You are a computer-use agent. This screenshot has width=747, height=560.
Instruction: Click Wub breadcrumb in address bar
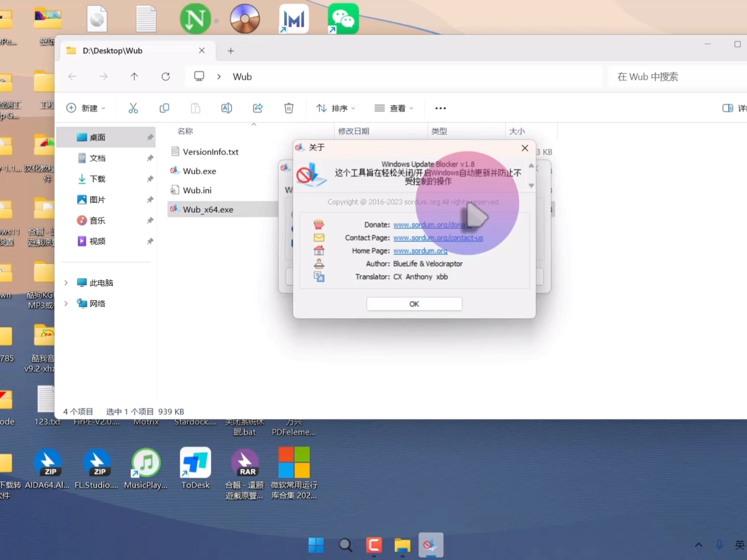242,77
